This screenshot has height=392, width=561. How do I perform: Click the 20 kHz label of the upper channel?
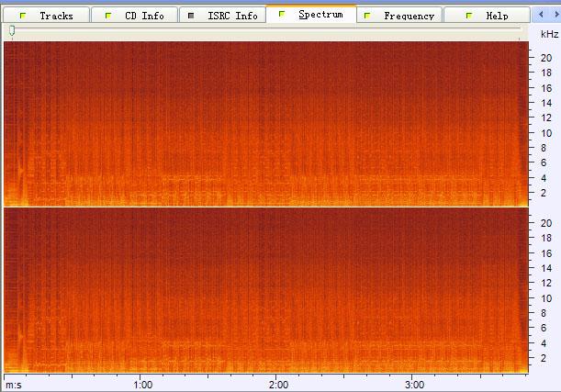[x=546, y=58]
